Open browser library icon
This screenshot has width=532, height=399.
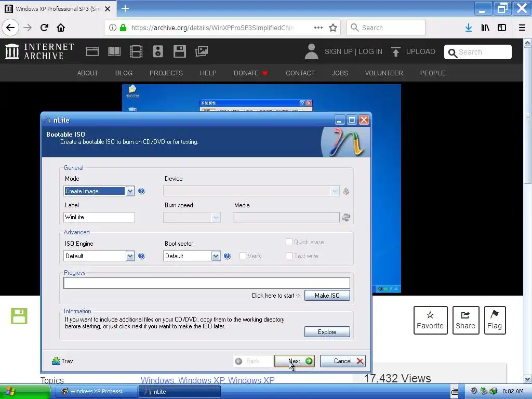[485, 28]
